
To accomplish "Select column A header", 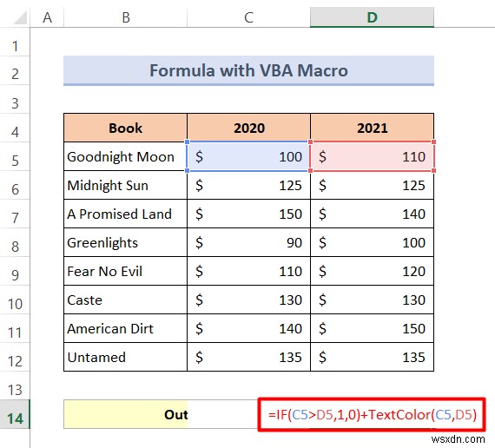I will (47, 17).
